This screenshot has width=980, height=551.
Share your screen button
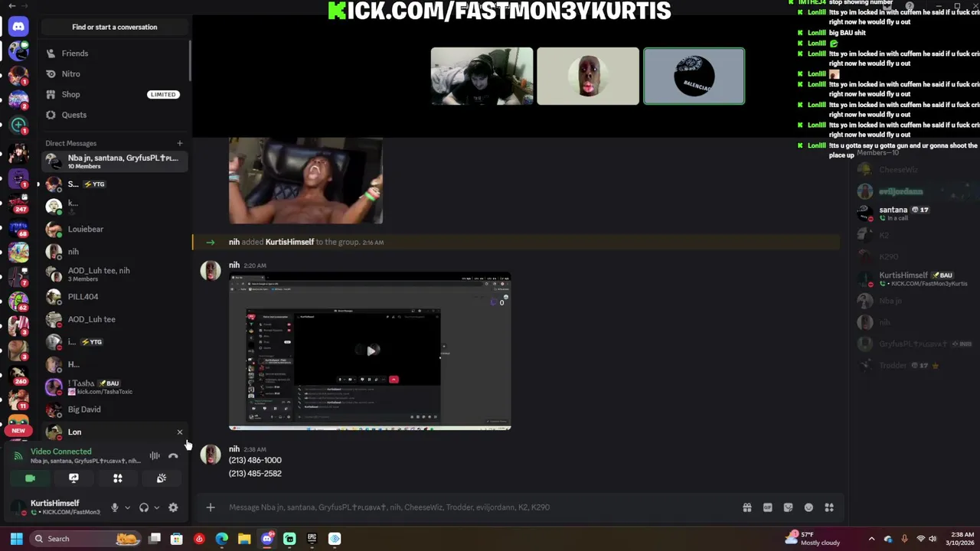pyautogui.click(x=73, y=478)
